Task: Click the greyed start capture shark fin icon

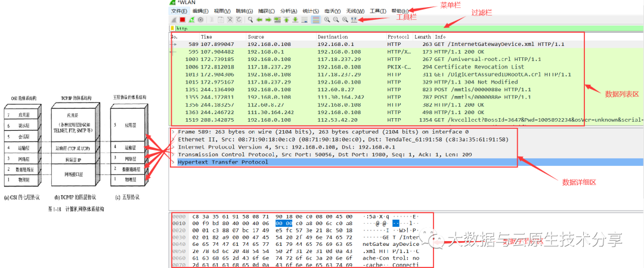Action: pyautogui.click(x=174, y=20)
